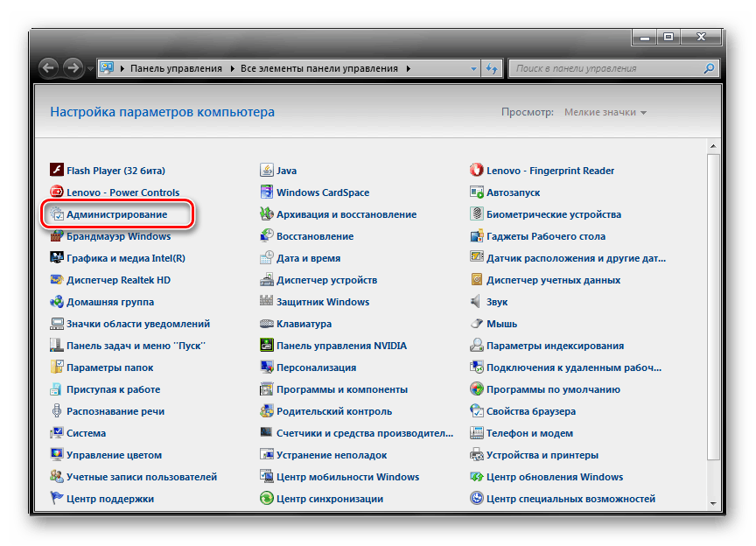
Task: Click the search field in control panel
Action: pos(606,68)
